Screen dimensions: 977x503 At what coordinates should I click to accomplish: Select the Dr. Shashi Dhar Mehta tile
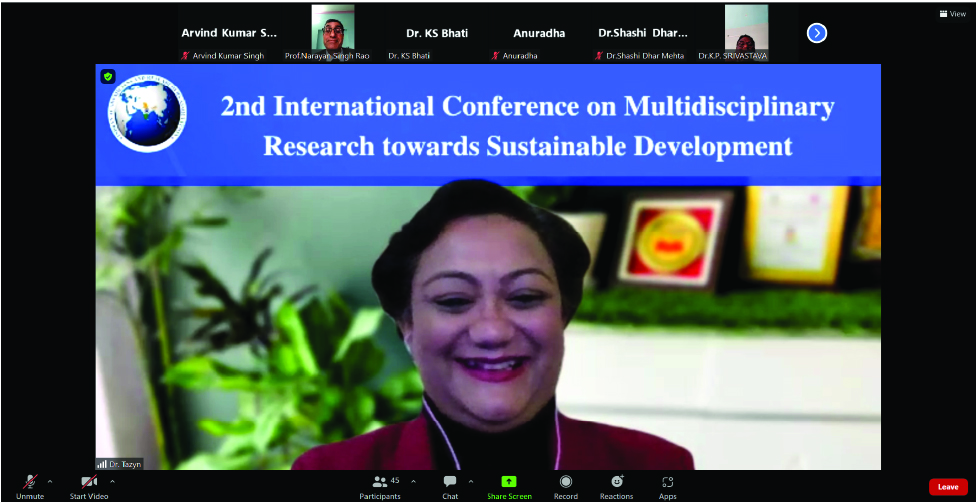643,34
